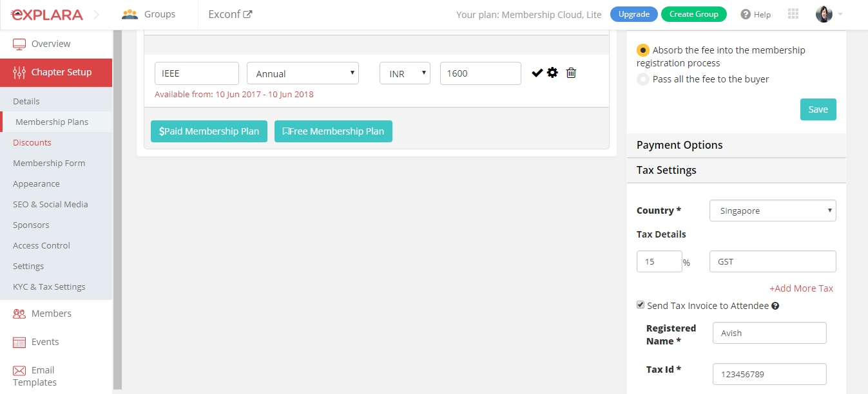
Task: Click the Email Templates envelope icon
Action: click(19, 370)
